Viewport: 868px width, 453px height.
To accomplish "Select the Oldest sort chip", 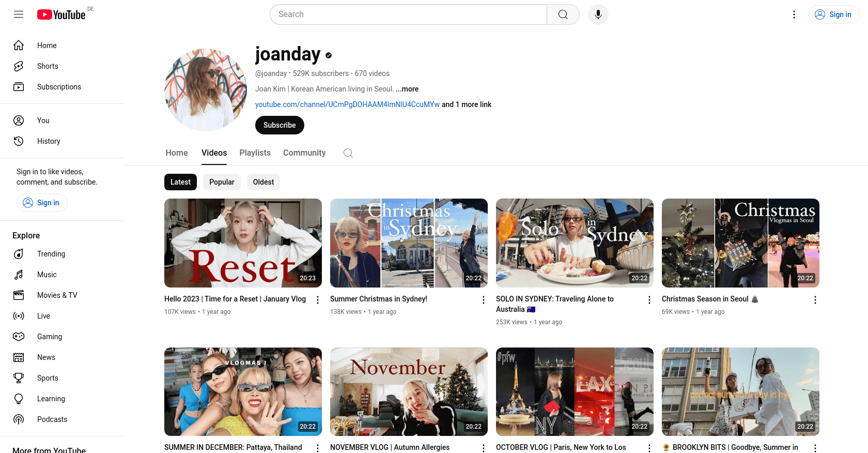I will pyautogui.click(x=263, y=182).
